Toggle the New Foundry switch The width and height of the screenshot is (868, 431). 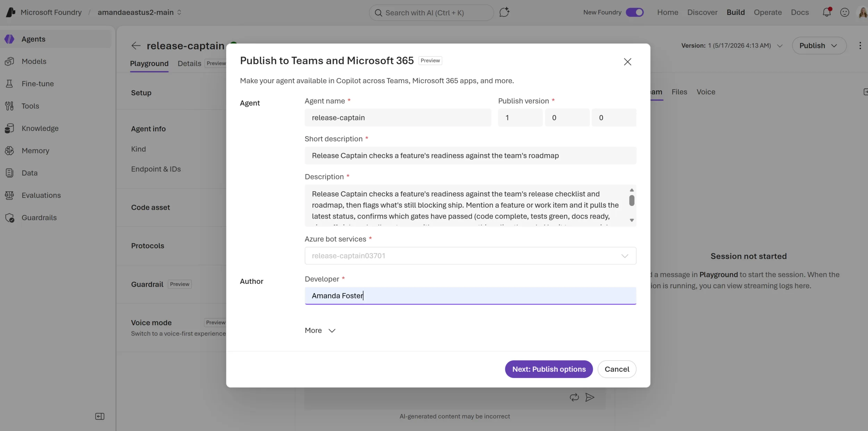pyautogui.click(x=634, y=12)
